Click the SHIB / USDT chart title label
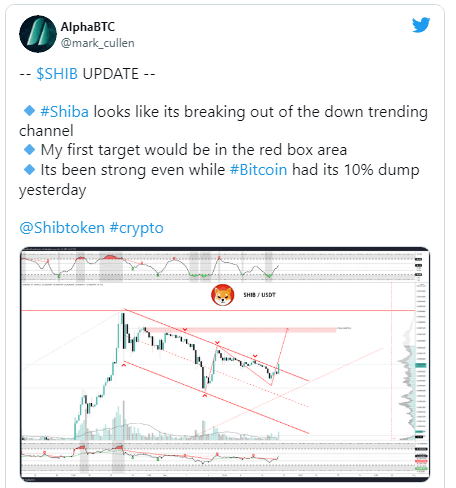456x488 pixels. (x=259, y=295)
